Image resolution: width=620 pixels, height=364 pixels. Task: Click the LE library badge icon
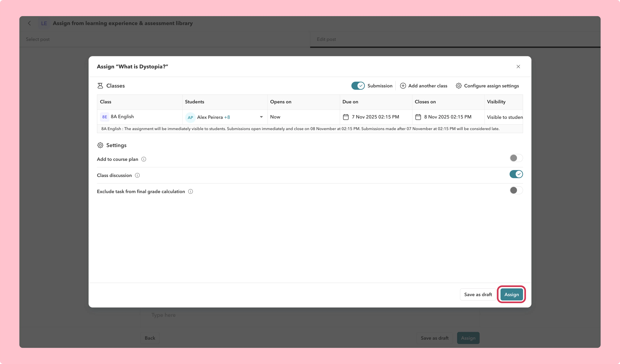pyautogui.click(x=44, y=23)
